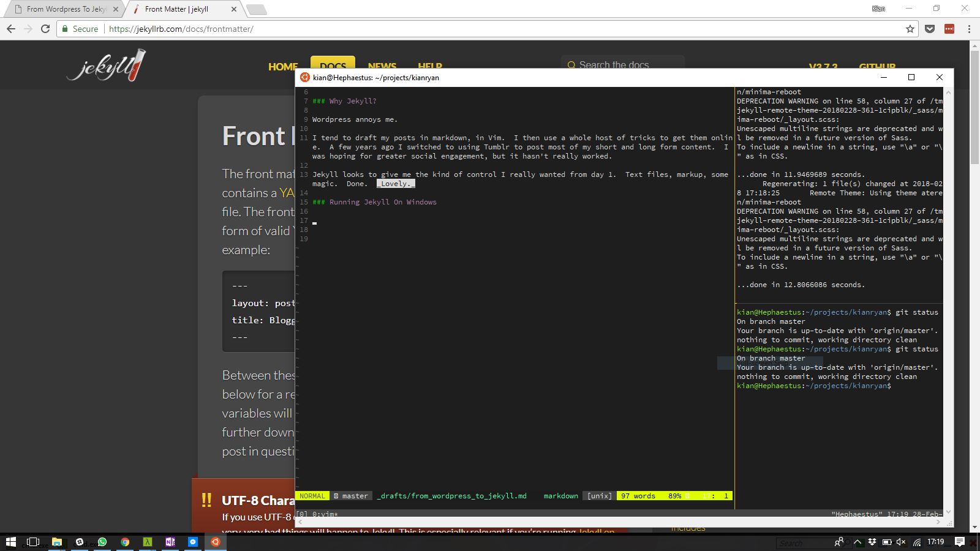980x551 pixels.
Task: Click the Ubuntu icon in terminal title bar
Action: point(304,77)
